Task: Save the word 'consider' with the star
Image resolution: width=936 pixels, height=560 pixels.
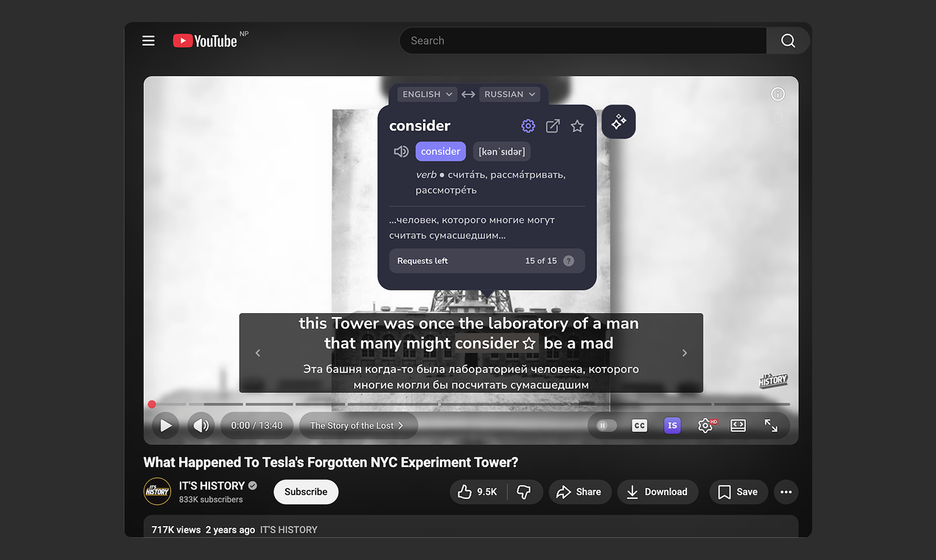Action: click(x=577, y=126)
